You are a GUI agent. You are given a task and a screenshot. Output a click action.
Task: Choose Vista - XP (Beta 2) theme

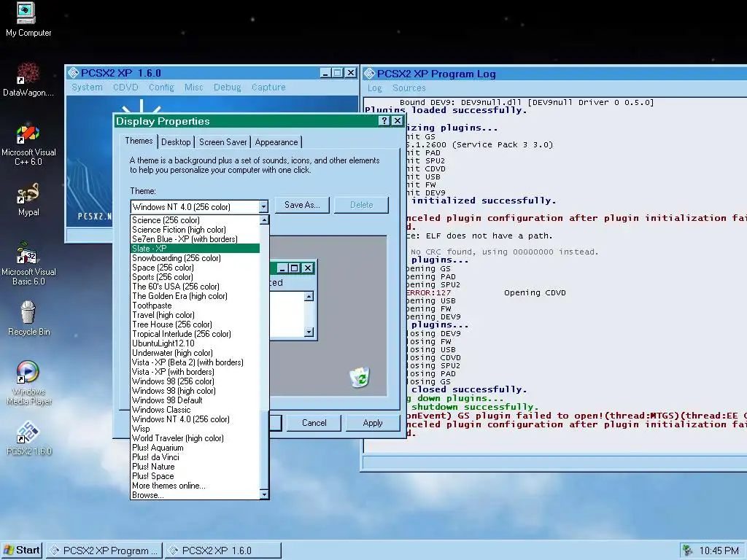click(196, 362)
